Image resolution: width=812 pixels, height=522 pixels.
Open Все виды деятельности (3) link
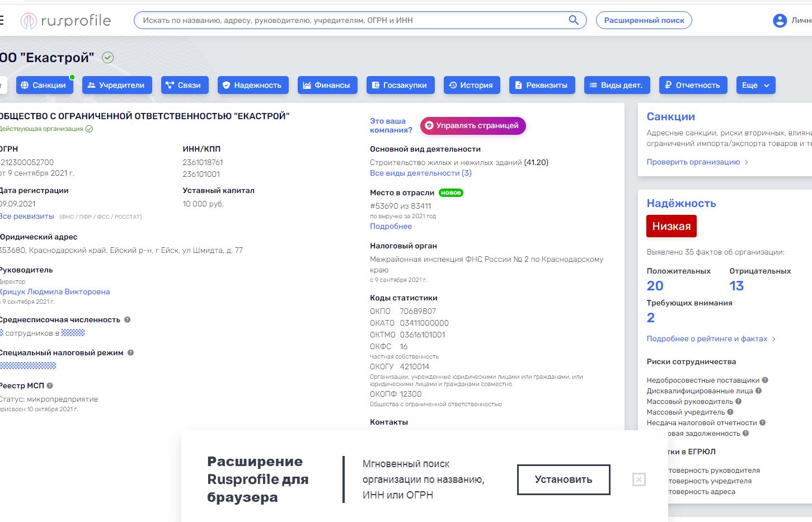(421, 173)
